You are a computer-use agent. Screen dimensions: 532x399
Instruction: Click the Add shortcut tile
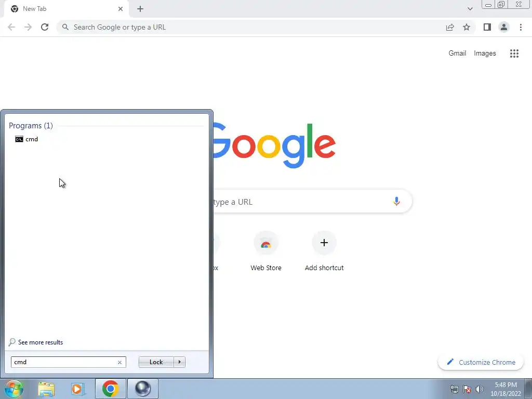pyautogui.click(x=324, y=251)
